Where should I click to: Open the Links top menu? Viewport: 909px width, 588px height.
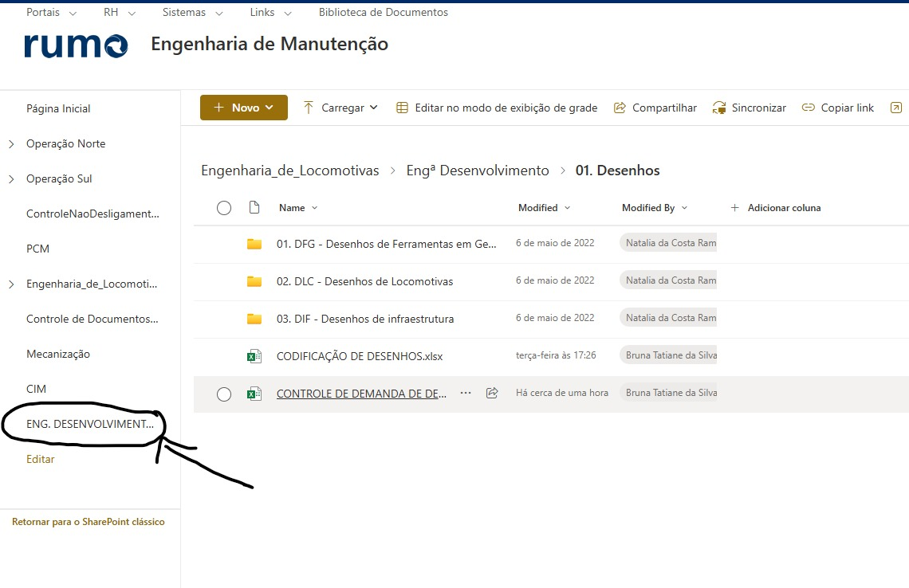click(x=271, y=12)
